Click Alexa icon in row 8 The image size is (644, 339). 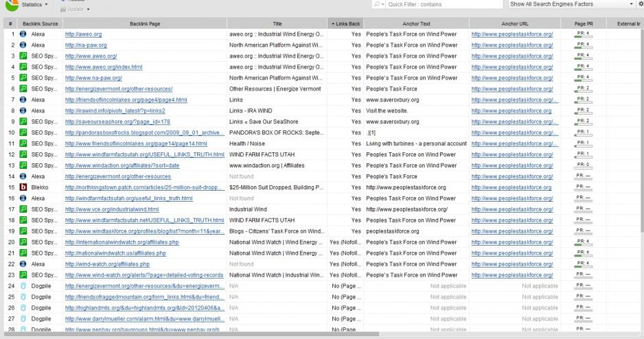[x=23, y=110]
